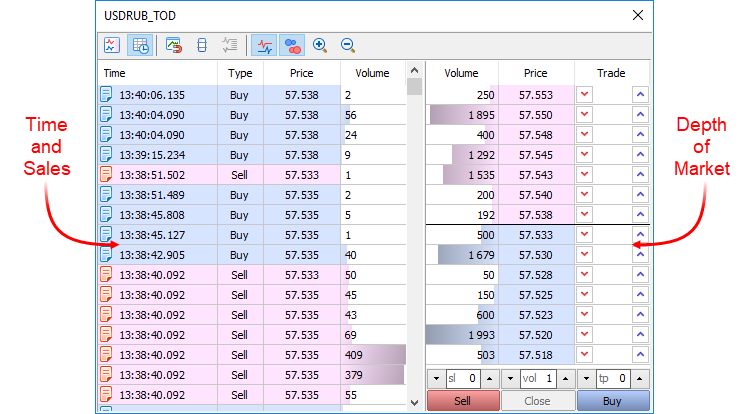
Task: Toggle the Time and Sales table icon
Action: pyautogui.click(x=140, y=45)
